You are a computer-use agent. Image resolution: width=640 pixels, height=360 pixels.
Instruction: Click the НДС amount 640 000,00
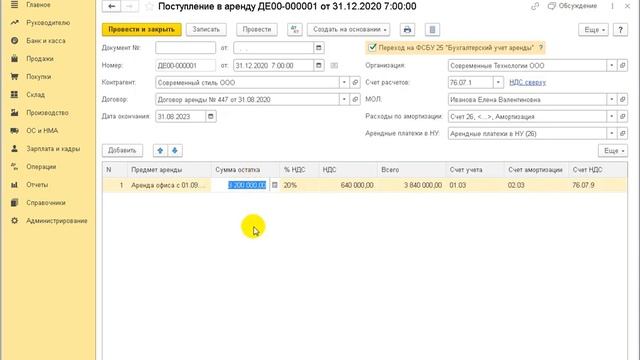pos(348,185)
